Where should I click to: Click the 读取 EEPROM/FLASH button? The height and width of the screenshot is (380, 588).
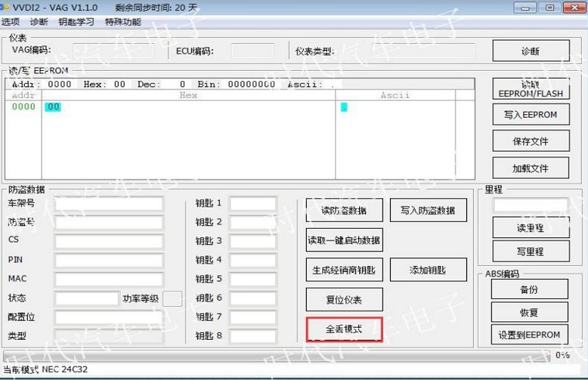point(531,89)
